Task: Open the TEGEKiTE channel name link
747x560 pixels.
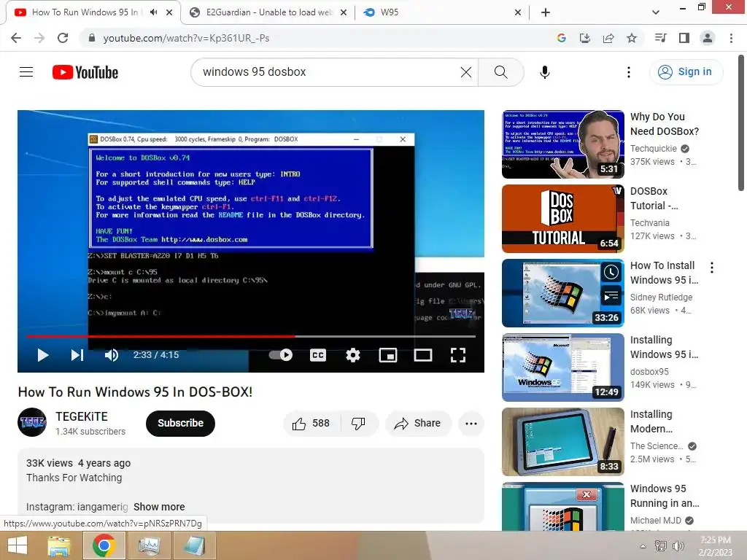Action: pos(82,416)
